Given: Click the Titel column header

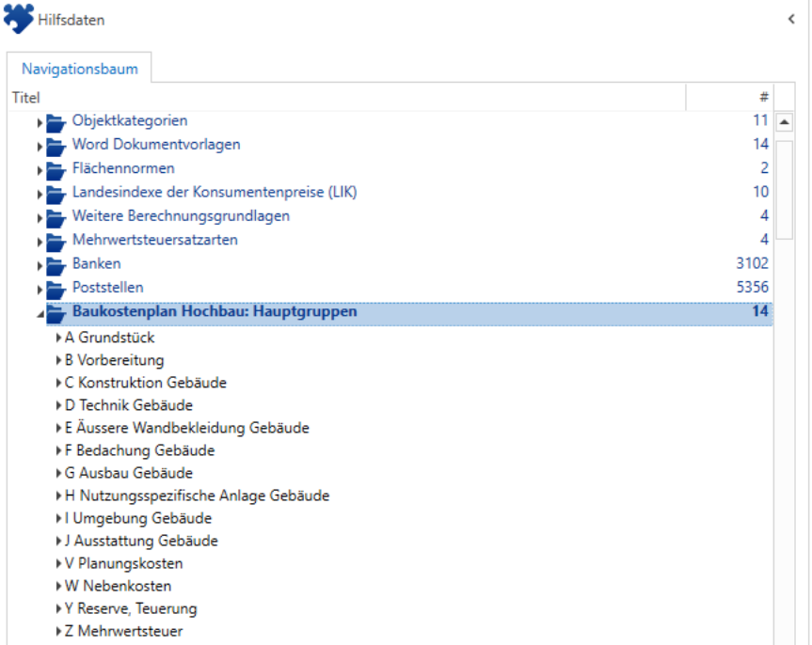Looking at the screenshot, I should [347, 98].
